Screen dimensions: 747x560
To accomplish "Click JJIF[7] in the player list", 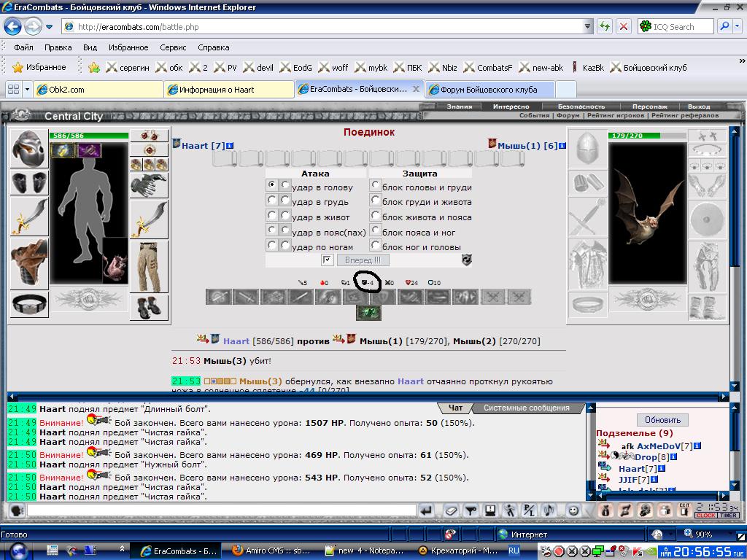I will (x=634, y=480).
